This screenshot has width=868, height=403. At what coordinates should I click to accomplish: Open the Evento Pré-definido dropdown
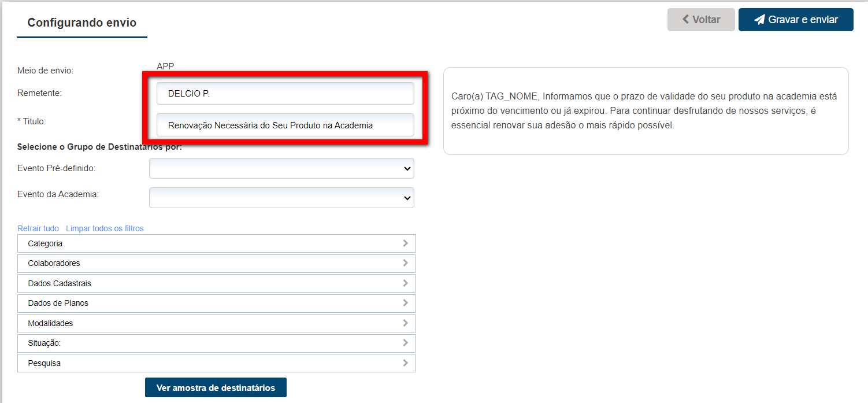coord(281,169)
